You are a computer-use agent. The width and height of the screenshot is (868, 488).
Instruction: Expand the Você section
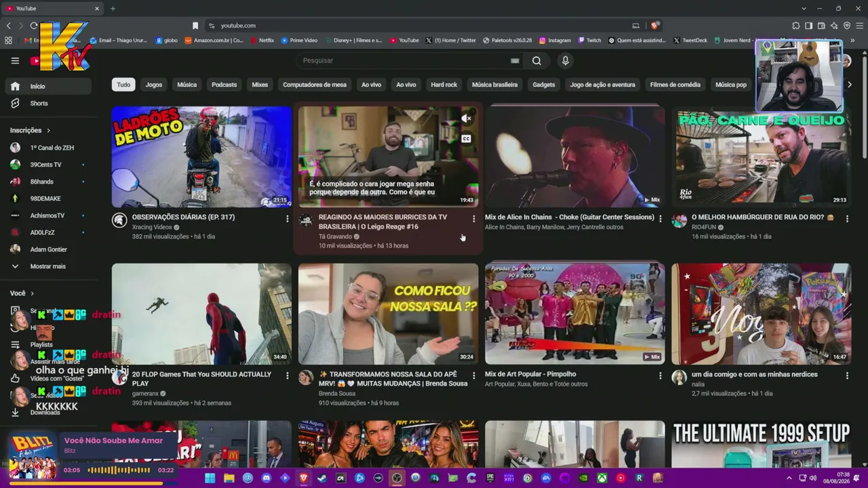pos(22,293)
